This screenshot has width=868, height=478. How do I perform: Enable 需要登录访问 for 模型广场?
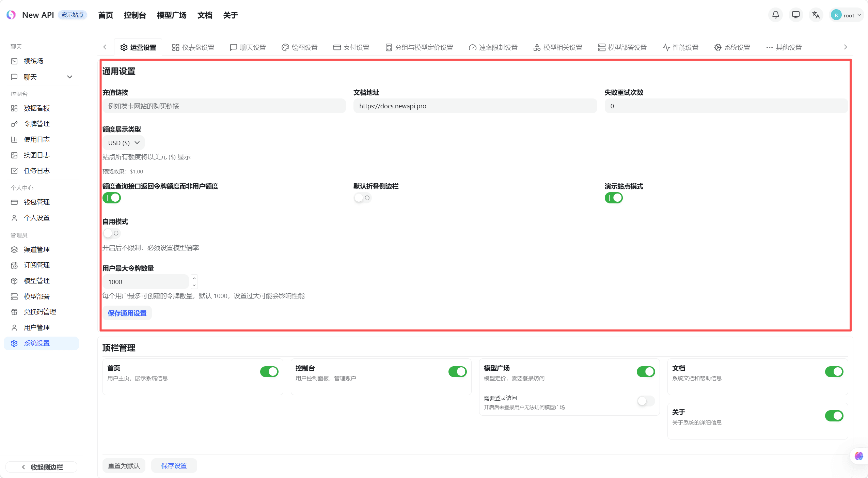coord(645,401)
